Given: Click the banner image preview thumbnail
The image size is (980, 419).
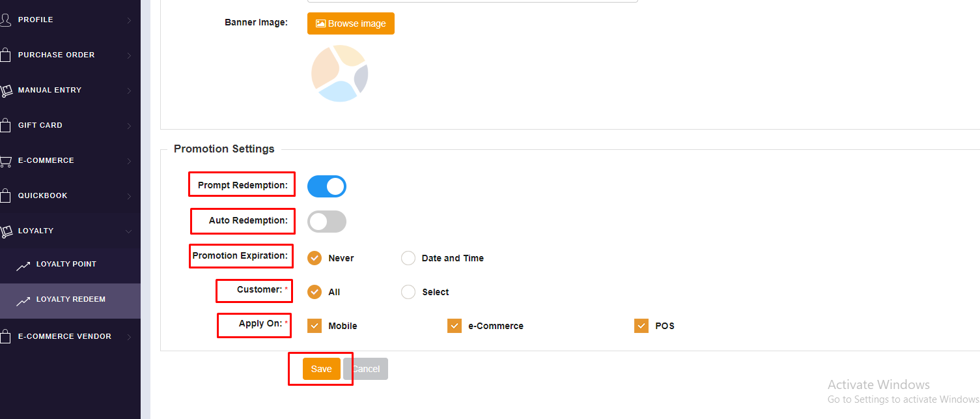Looking at the screenshot, I should click(340, 74).
